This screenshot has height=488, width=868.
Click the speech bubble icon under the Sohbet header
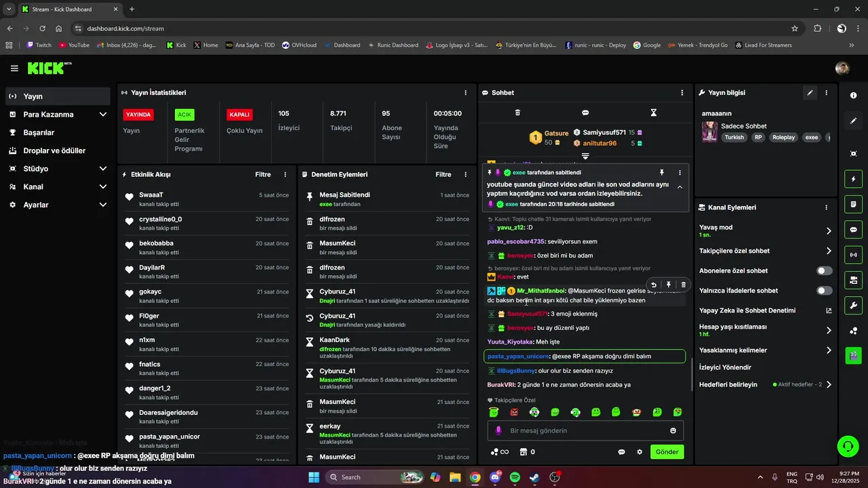click(x=585, y=113)
